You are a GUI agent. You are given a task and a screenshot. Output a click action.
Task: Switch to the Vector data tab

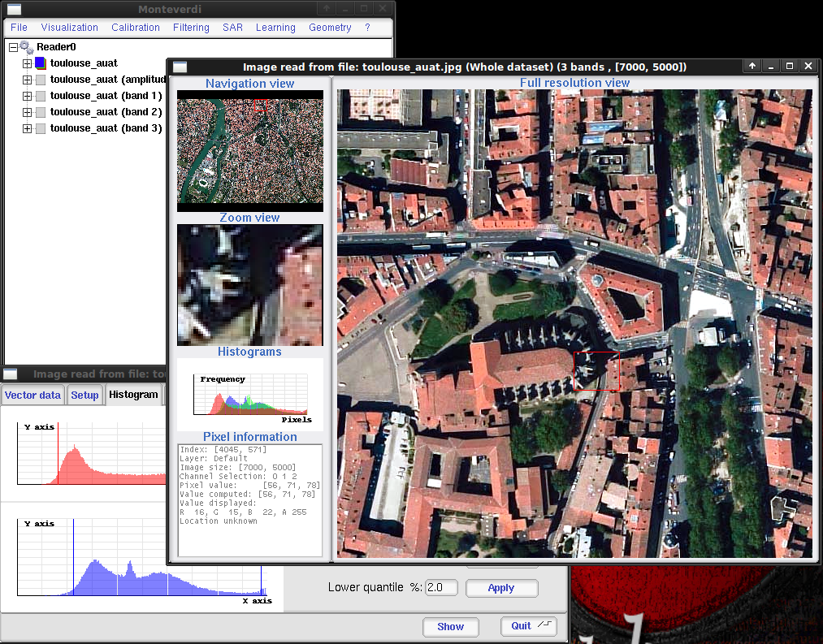pyautogui.click(x=32, y=395)
